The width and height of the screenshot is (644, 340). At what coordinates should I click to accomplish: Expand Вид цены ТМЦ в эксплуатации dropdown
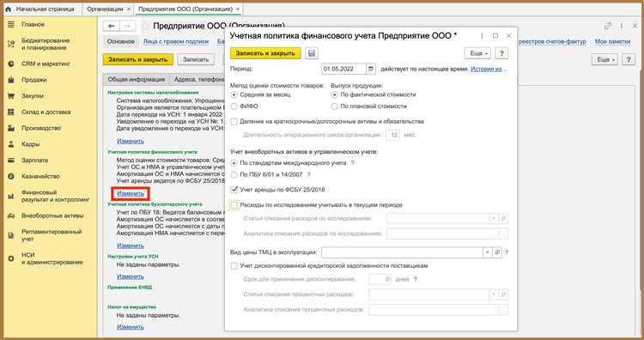(x=487, y=252)
